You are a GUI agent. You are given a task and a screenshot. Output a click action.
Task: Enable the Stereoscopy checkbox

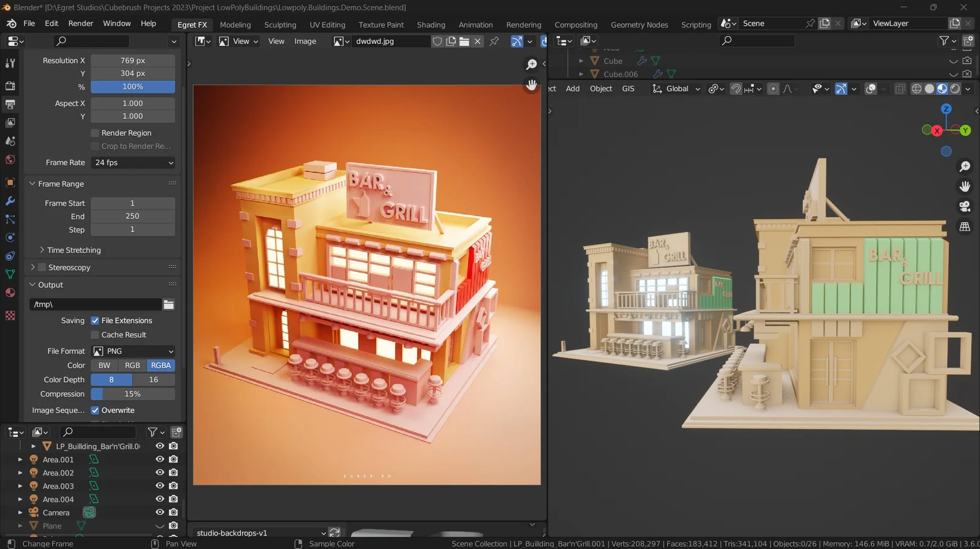42,267
